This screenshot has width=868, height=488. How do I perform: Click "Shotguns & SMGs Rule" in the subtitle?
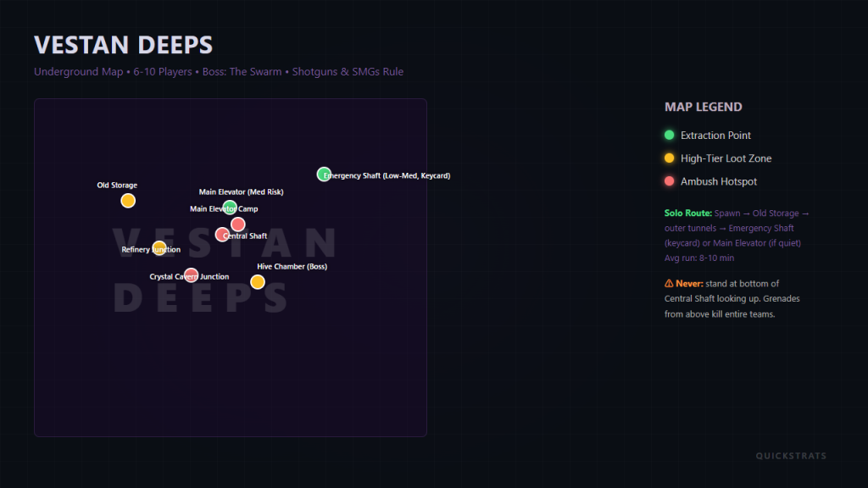(x=348, y=71)
